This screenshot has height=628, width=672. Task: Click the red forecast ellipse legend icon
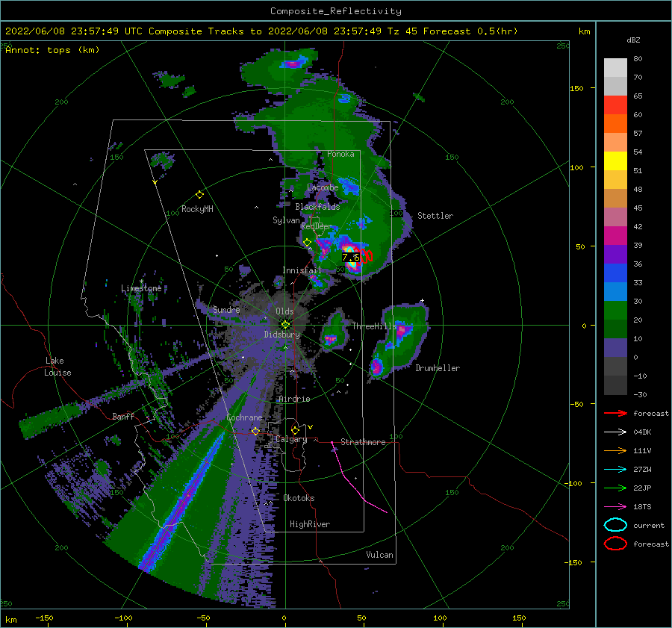click(x=615, y=544)
